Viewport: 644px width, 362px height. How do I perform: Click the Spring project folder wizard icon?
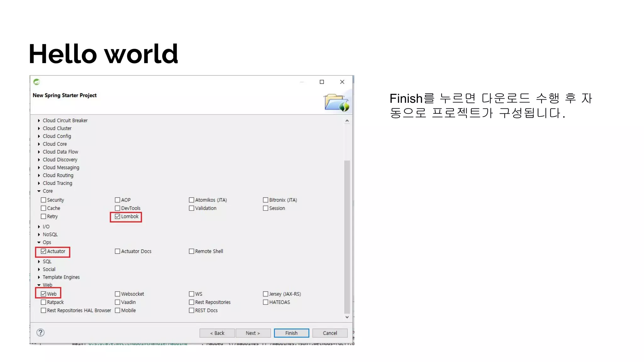click(x=336, y=102)
